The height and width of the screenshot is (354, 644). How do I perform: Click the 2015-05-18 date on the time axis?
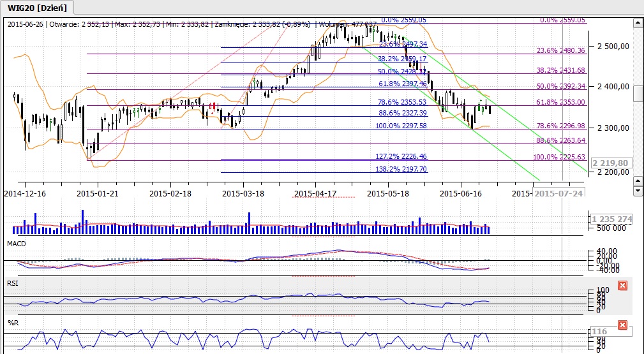387,193
